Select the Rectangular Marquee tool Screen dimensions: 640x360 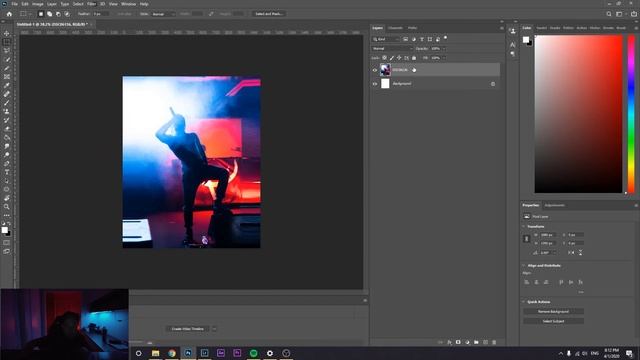(7, 42)
